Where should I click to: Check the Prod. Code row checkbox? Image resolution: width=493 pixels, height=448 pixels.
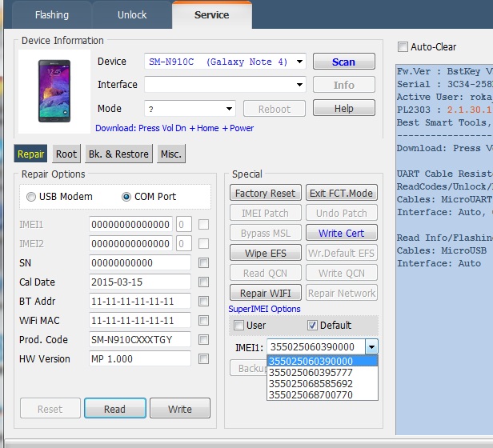pos(203,339)
